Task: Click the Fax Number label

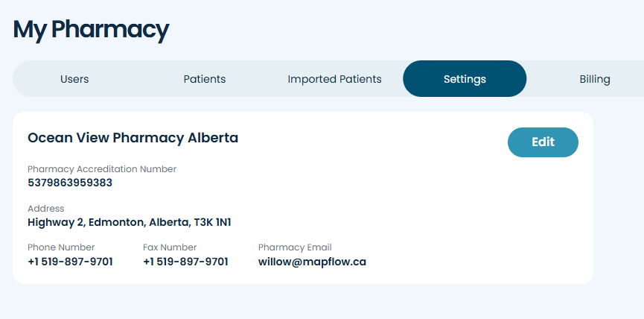Action: (x=170, y=247)
